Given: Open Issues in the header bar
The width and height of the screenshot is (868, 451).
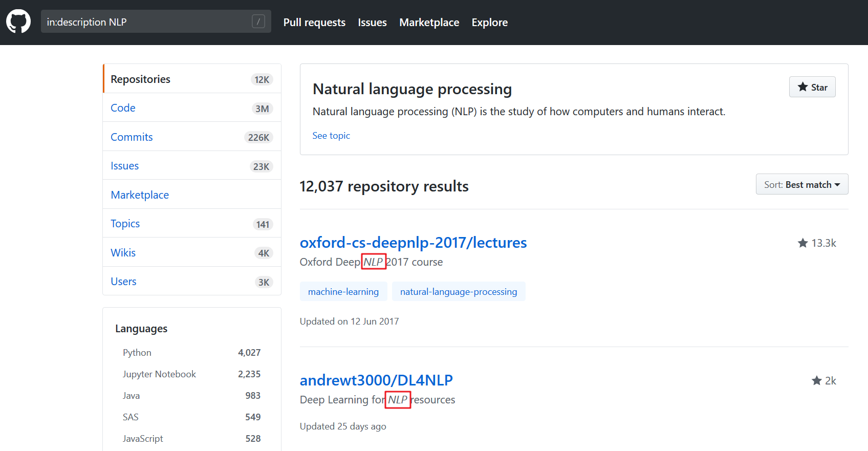Looking at the screenshot, I should 372,23.
